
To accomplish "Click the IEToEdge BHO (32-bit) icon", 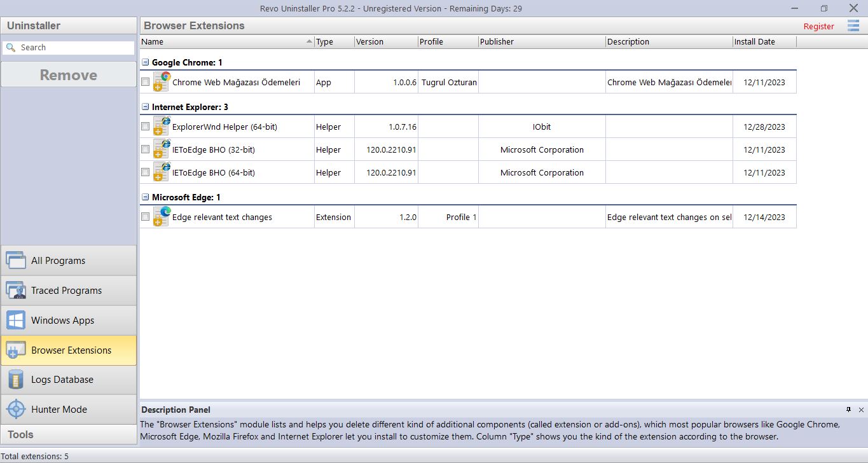I will click(162, 149).
